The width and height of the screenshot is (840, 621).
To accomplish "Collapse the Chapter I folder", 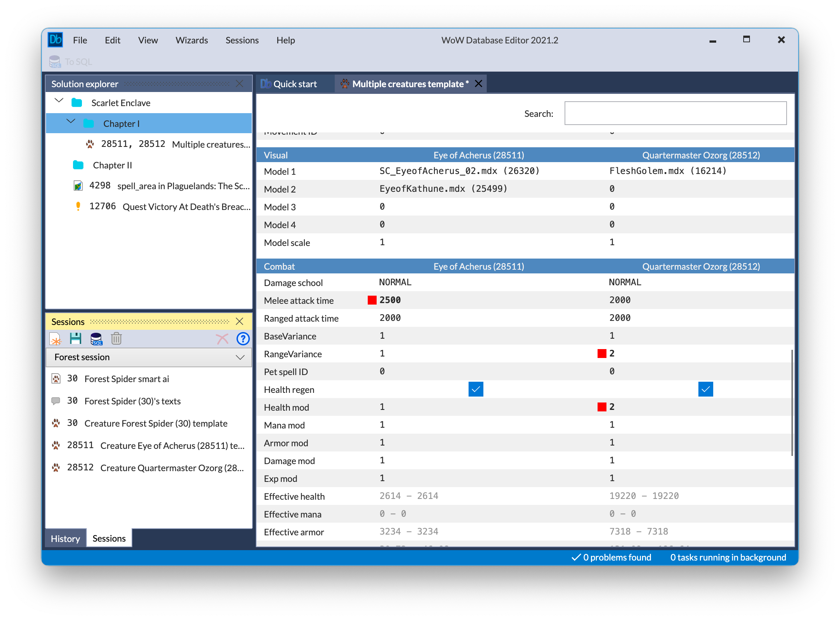I will click(71, 122).
